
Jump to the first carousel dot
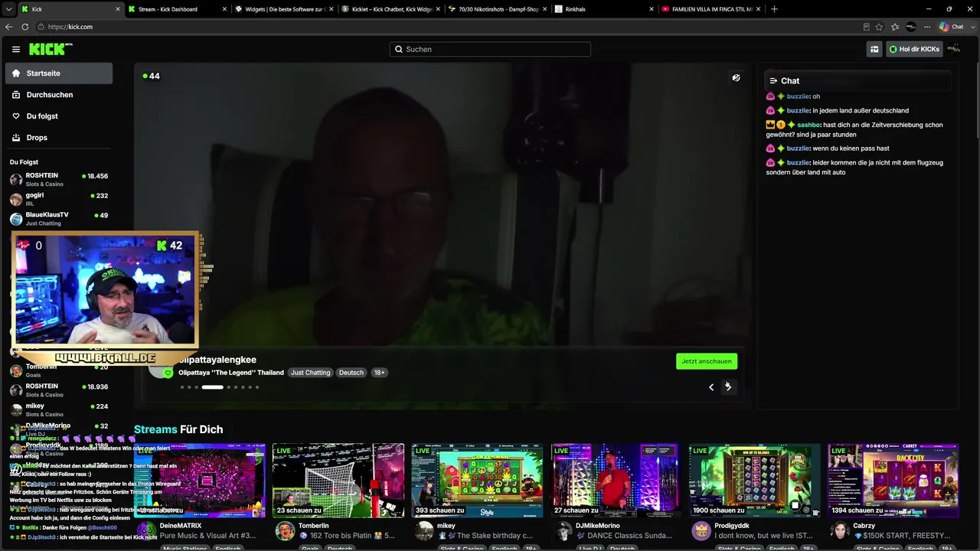tap(182, 387)
